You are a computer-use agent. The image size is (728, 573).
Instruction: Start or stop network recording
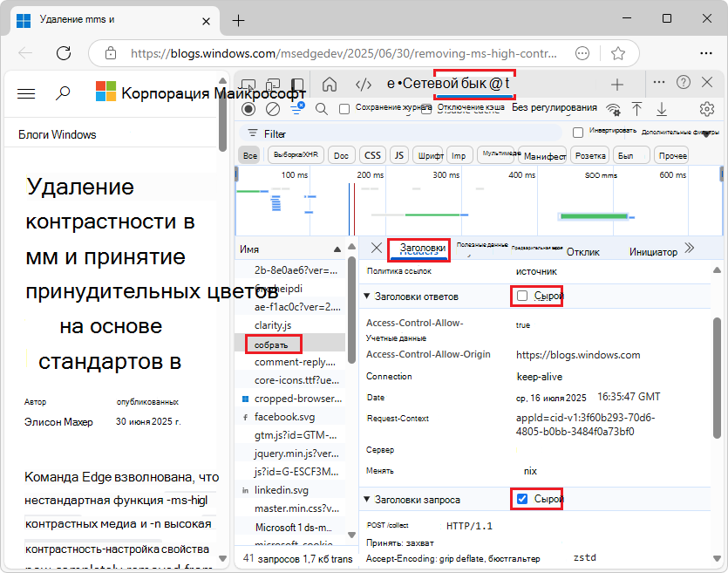click(248, 109)
